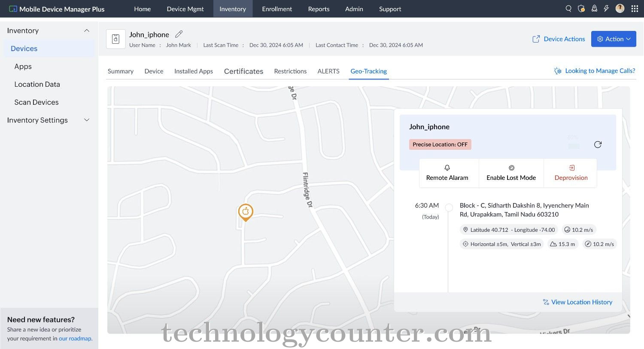Click the speed gauge icon beside first 10.2 m/s
644x349 pixels.
567,230
